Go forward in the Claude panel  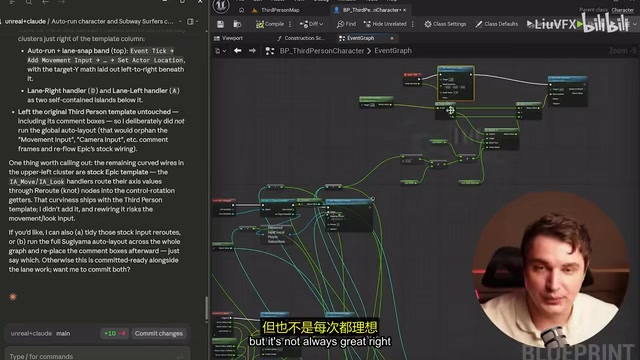tap(61, 2)
